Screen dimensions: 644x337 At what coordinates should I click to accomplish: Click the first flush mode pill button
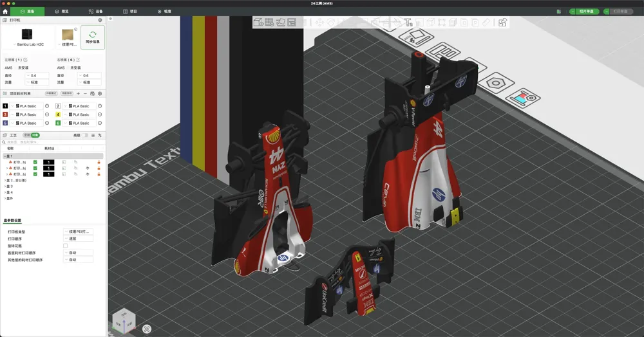tap(52, 93)
